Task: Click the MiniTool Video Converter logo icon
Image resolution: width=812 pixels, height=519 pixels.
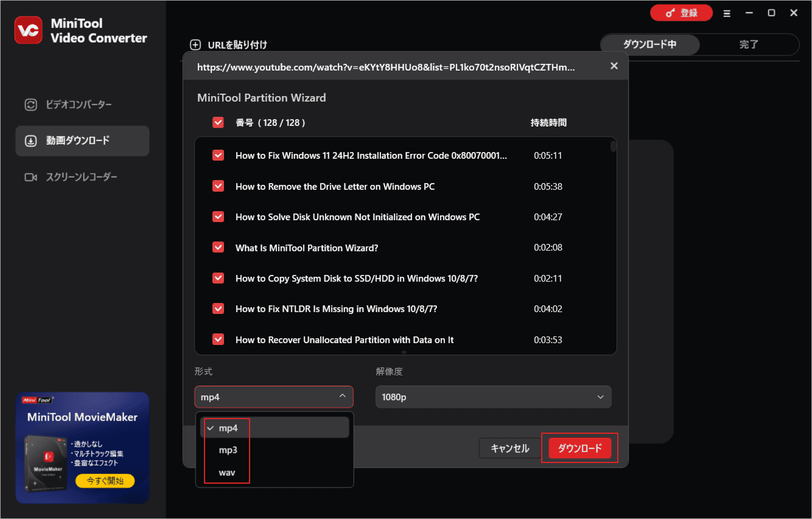Action: coord(29,30)
